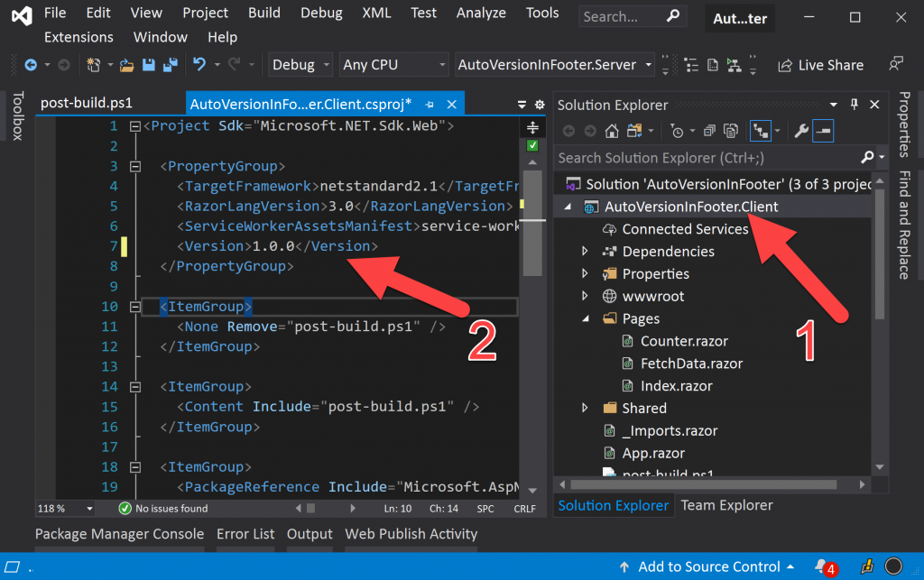Open the Solution Explorer window options dropdown
This screenshot has width=924, height=580.
(x=833, y=105)
